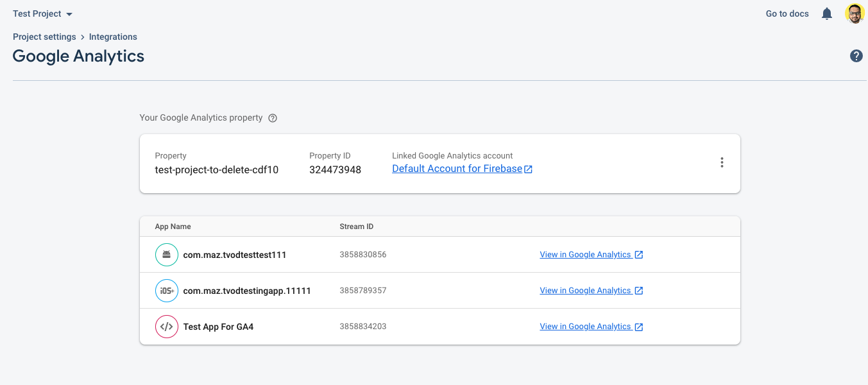Viewport: 868px width, 385px height.
Task: Click app name Test App For GA4
Action: tap(218, 327)
